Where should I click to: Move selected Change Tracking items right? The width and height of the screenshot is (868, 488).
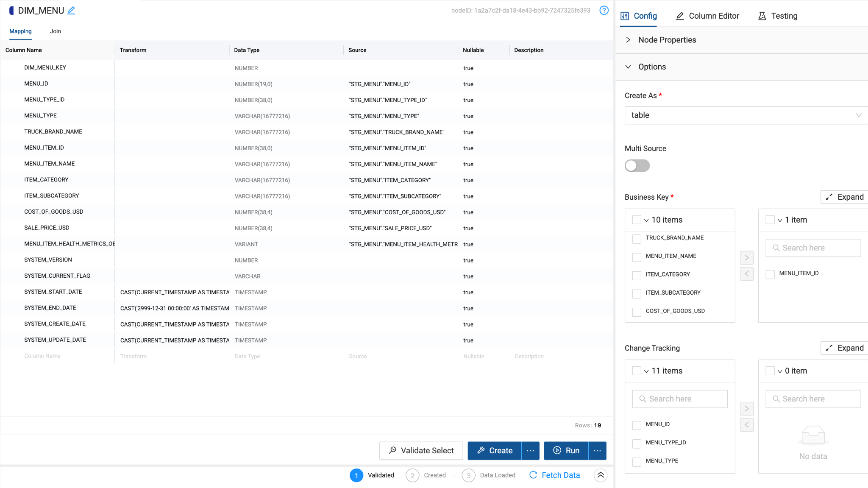click(747, 409)
